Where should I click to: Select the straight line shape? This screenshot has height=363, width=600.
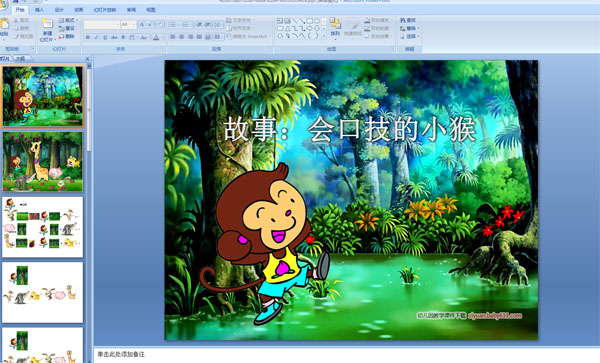coord(295,21)
